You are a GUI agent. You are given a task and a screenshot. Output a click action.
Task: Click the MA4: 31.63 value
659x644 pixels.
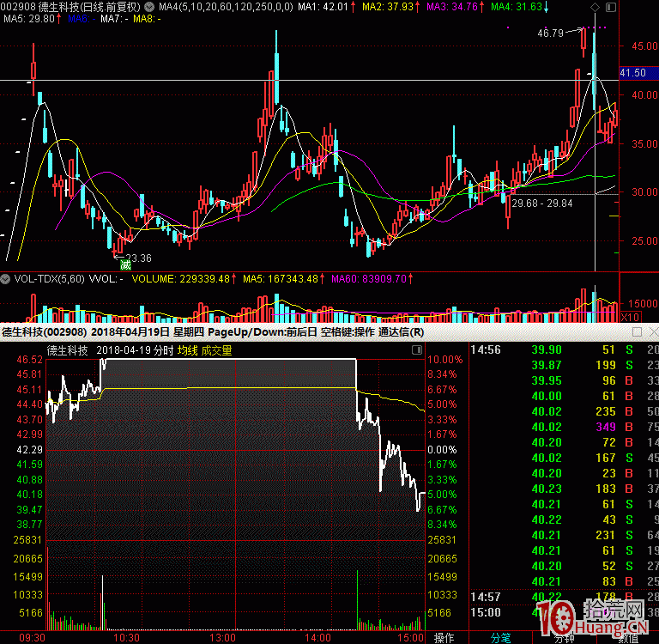point(517,7)
